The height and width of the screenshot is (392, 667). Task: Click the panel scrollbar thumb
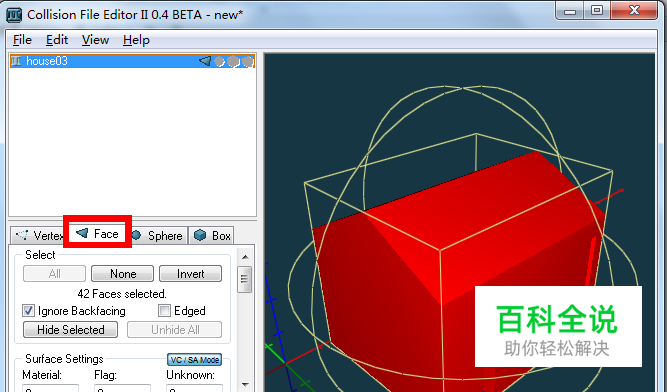tap(245, 279)
